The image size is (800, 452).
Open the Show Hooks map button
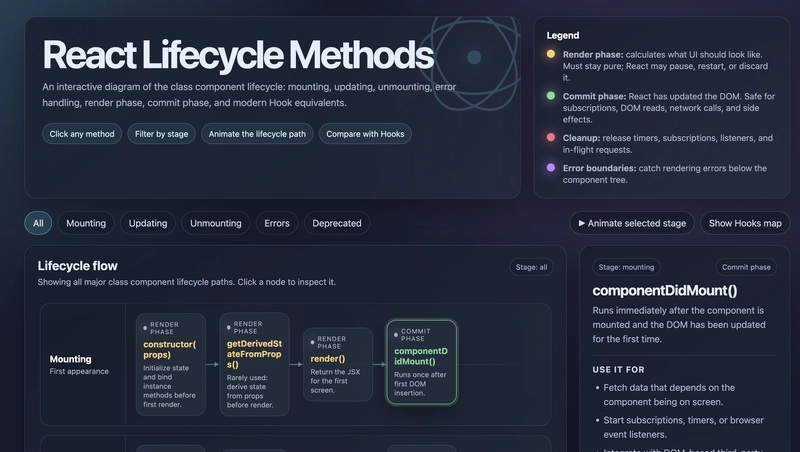tap(745, 223)
